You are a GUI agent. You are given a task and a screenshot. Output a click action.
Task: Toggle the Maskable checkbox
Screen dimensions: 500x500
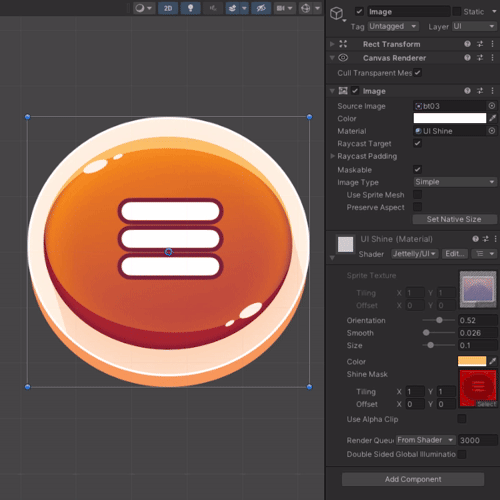[x=417, y=169]
